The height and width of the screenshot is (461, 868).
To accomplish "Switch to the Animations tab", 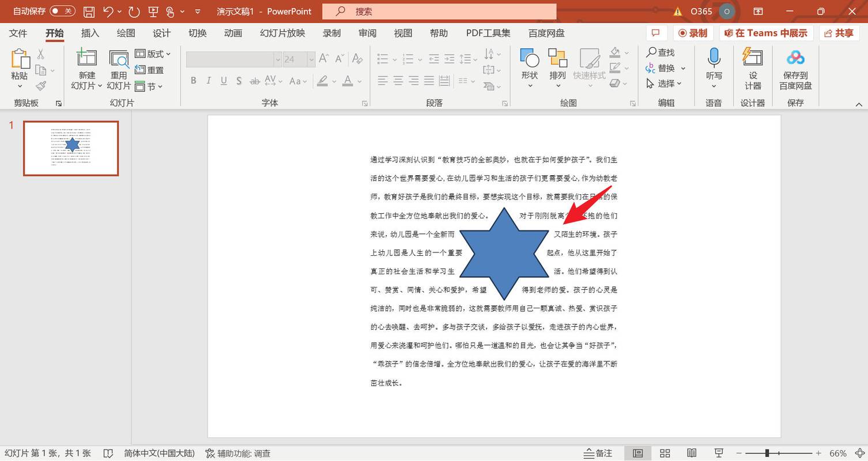I will (x=233, y=33).
